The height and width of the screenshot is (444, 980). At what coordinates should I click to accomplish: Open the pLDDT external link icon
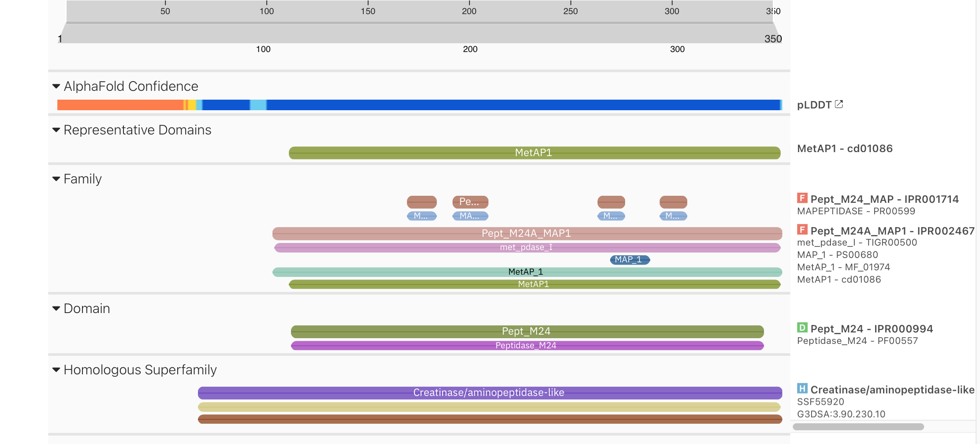839,104
